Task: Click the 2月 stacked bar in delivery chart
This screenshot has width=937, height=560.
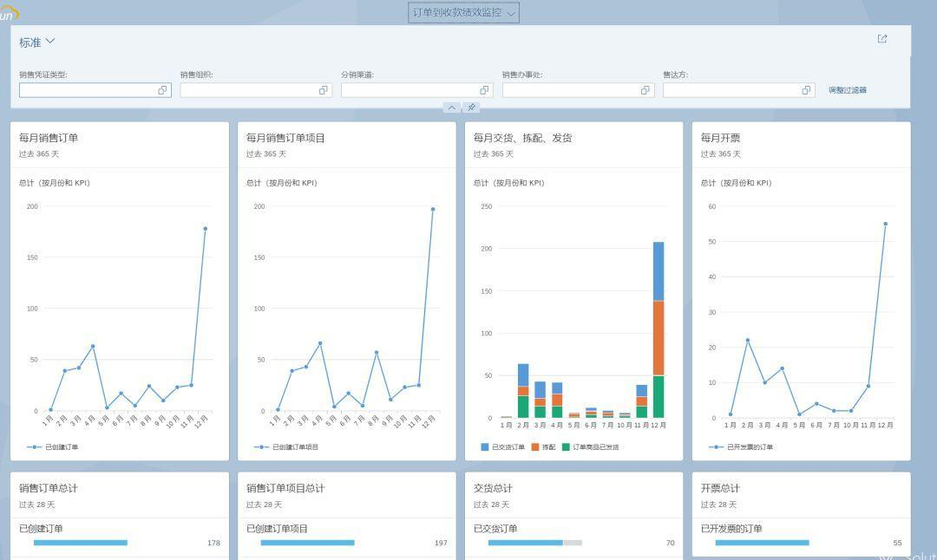Action: click(523, 390)
